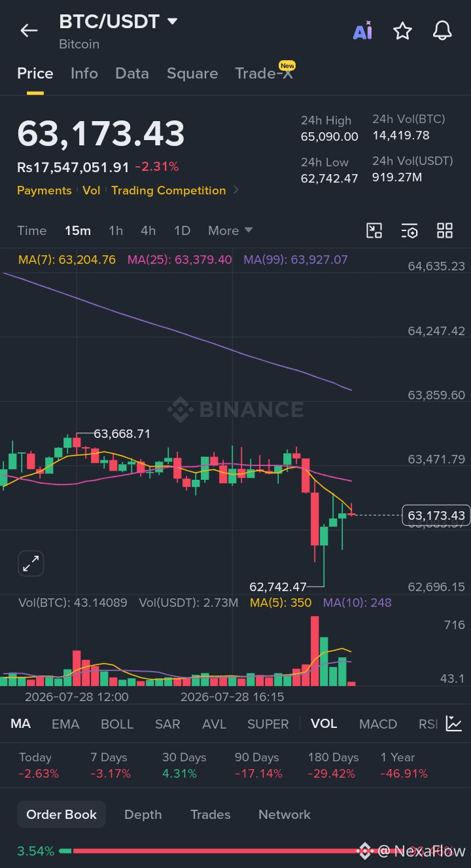Viewport: 471px width, 868px height.
Task: Select the 1h chart interval
Action: tap(116, 230)
